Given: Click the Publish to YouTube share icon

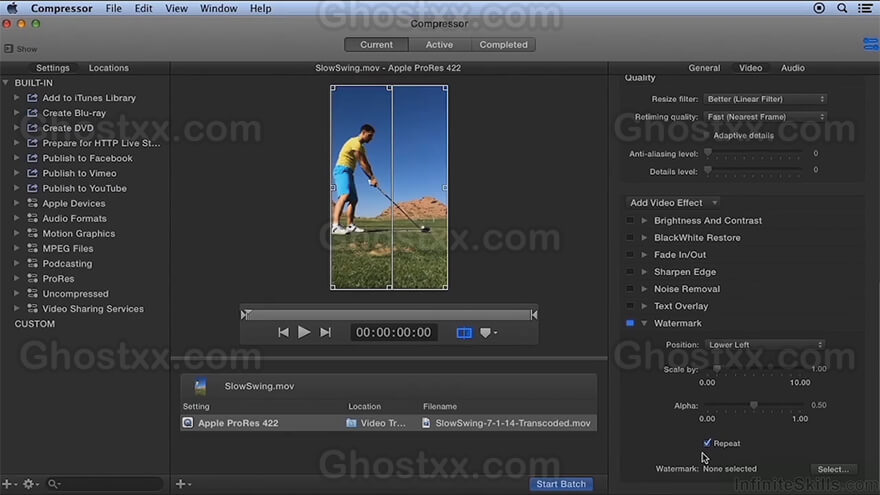Looking at the screenshot, I should 33,189.
